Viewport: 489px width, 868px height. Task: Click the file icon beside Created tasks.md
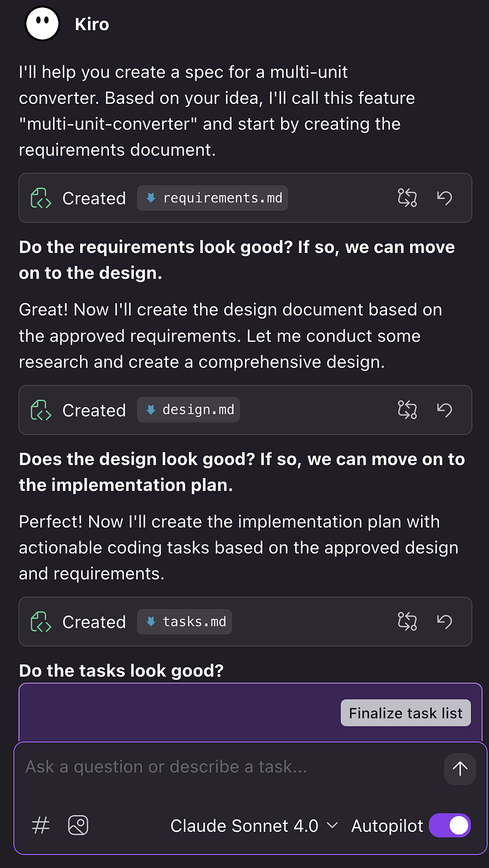click(41, 622)
